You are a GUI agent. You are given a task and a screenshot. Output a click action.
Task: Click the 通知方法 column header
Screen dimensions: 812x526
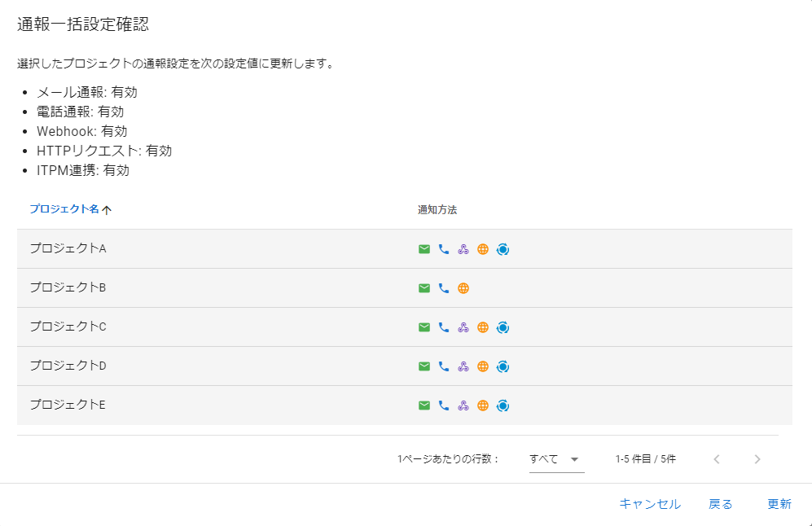tap(437, 210)
